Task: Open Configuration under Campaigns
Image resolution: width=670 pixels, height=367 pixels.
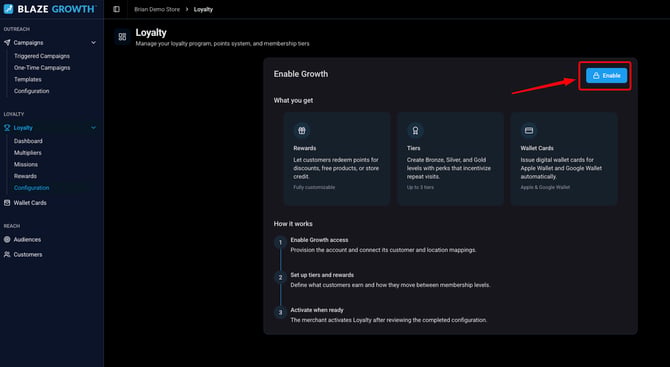Action: pyautogui.click(x=32, y=91)
